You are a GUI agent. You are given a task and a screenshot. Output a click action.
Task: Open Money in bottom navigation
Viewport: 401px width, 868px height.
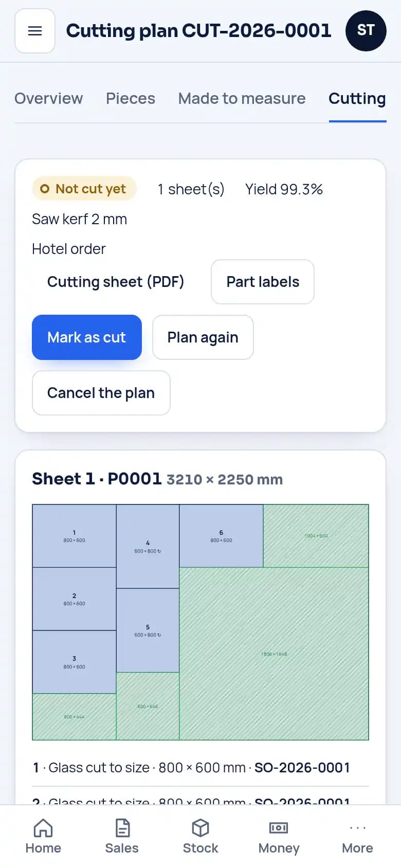pos(279,837)
